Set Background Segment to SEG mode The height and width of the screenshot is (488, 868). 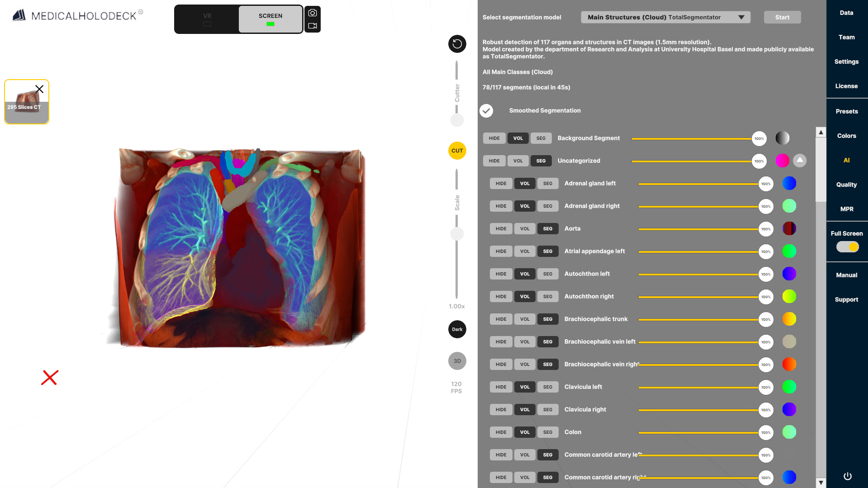[x=541, y=138]
